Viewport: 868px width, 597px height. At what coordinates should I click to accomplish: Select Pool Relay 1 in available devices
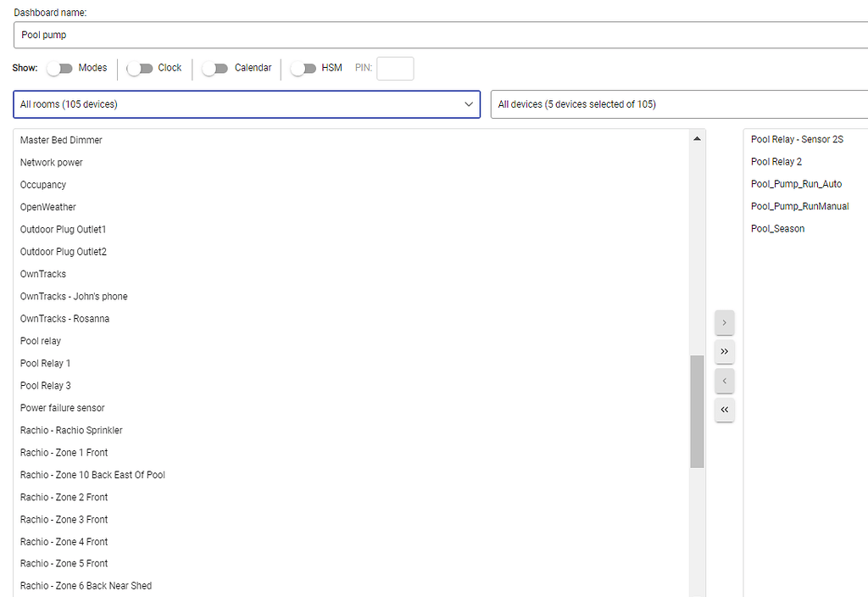(46, 364)
